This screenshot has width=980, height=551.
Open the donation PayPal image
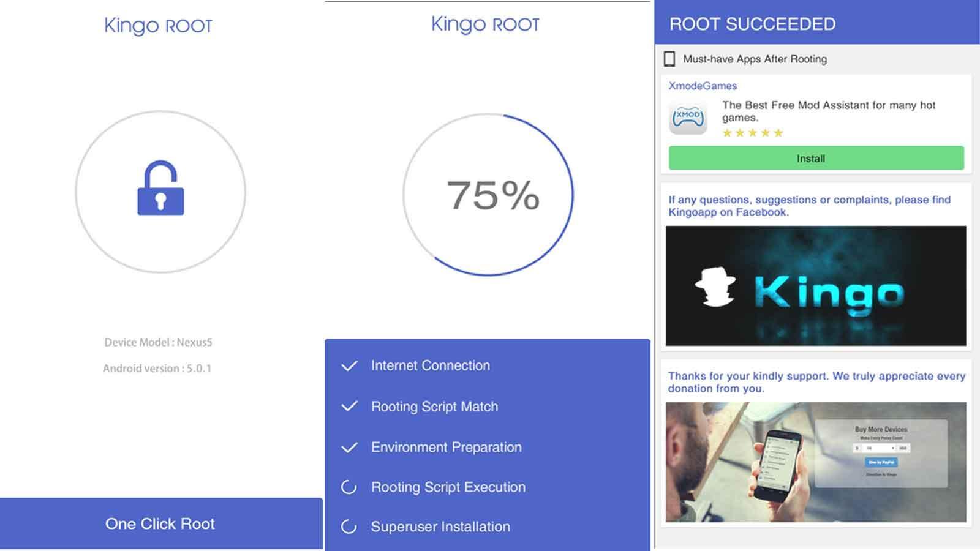click(816, 462)
